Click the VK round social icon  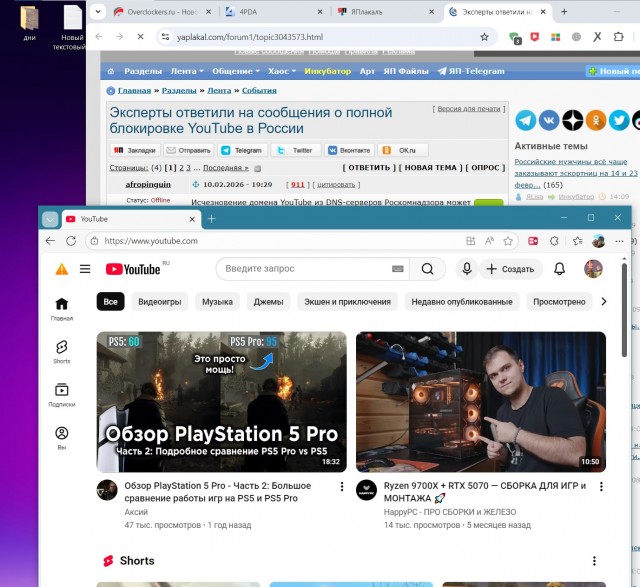point(549,120)
